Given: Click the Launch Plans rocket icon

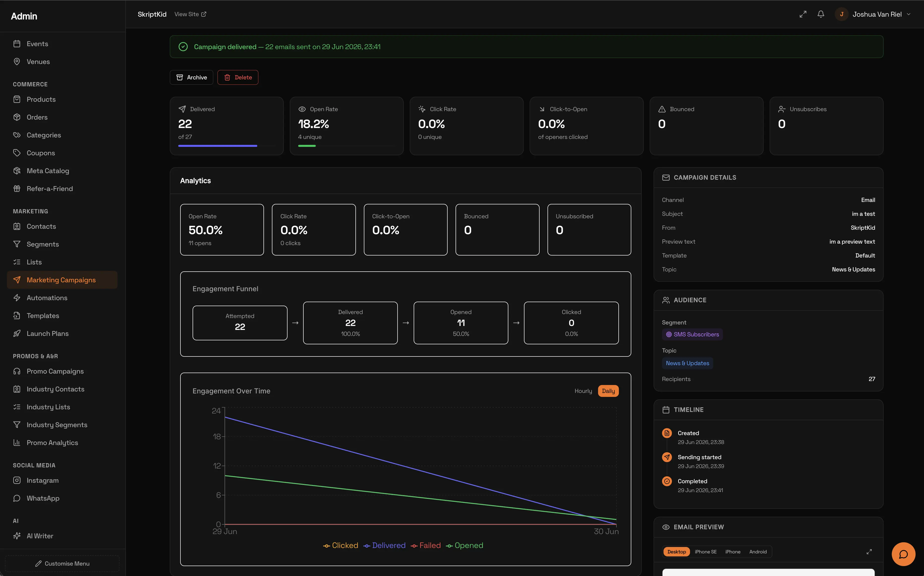Looking at the screenshot, I should (17, 334).
